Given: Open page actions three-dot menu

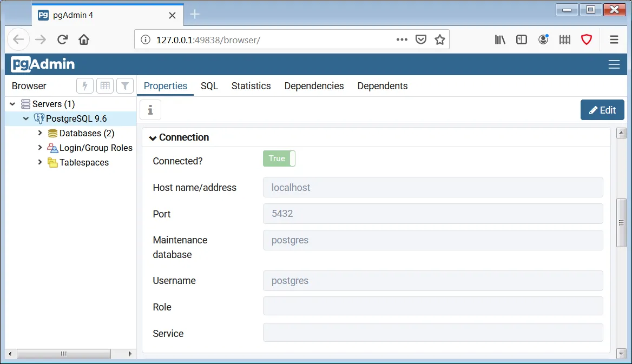Looking at the screenshot, I should (402, 39).
